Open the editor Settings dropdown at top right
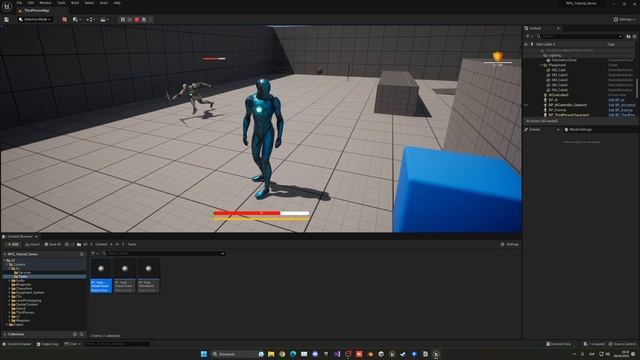This screenshot has height=360, width=640. tap(624, 19)
